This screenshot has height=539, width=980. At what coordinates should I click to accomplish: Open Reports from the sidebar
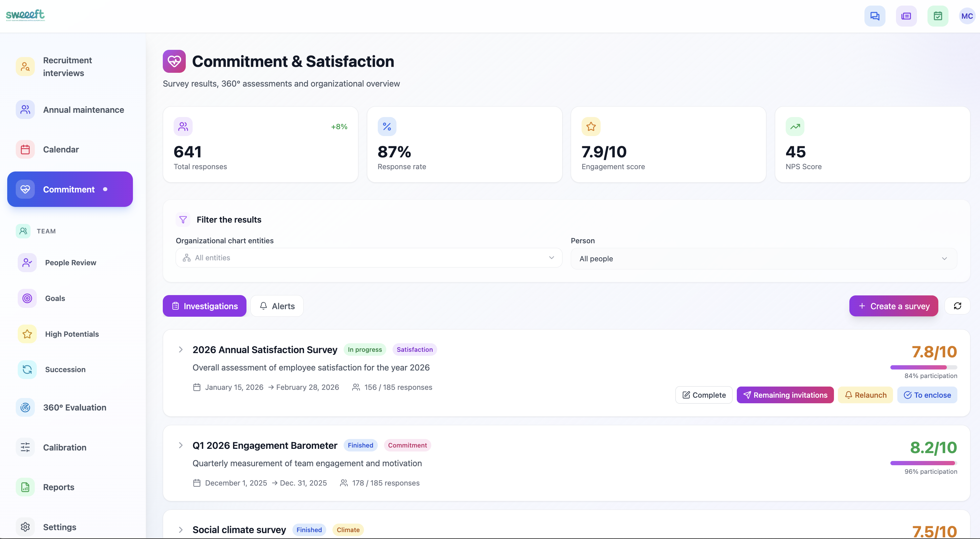pos(59,487)
